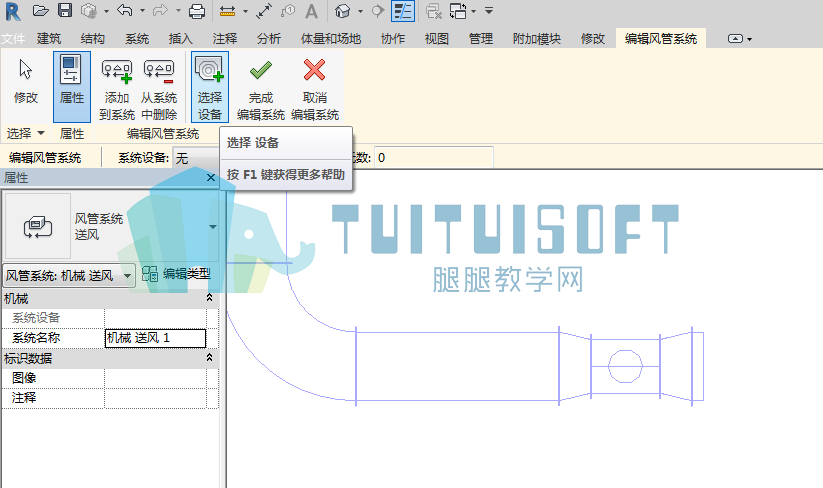Print using the printer icon
The height and width of the screenshot is (488, 823).
[197, 10]
